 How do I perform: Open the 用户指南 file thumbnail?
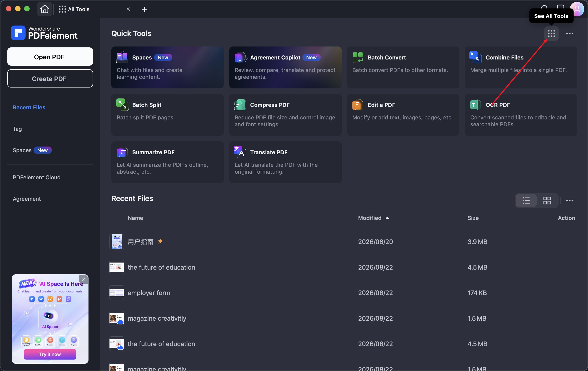pos(117,242)
